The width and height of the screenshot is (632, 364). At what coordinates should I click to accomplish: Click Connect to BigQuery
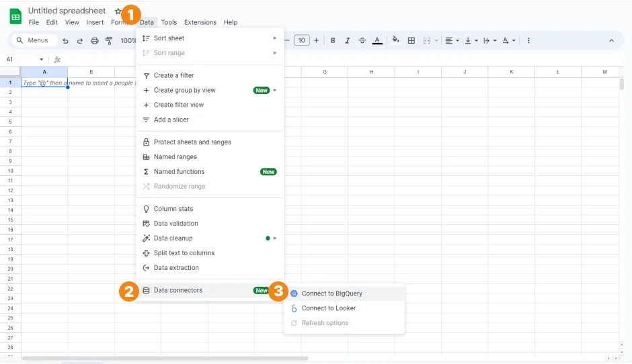(344, 293)
